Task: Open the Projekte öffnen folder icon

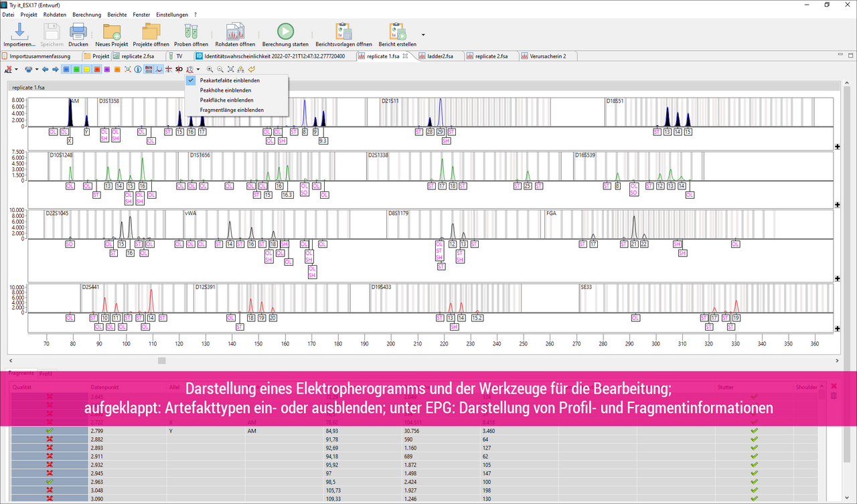Action: click(x=151, y=31)
